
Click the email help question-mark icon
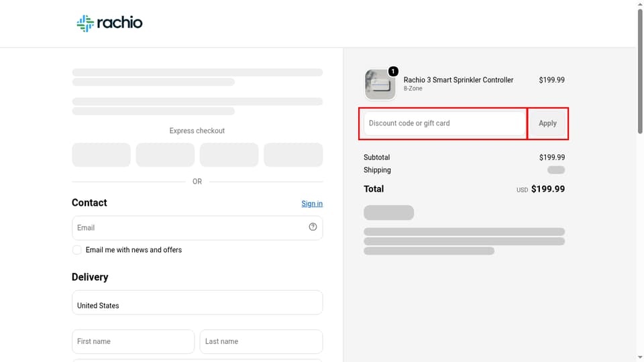(x=313, y=227)
